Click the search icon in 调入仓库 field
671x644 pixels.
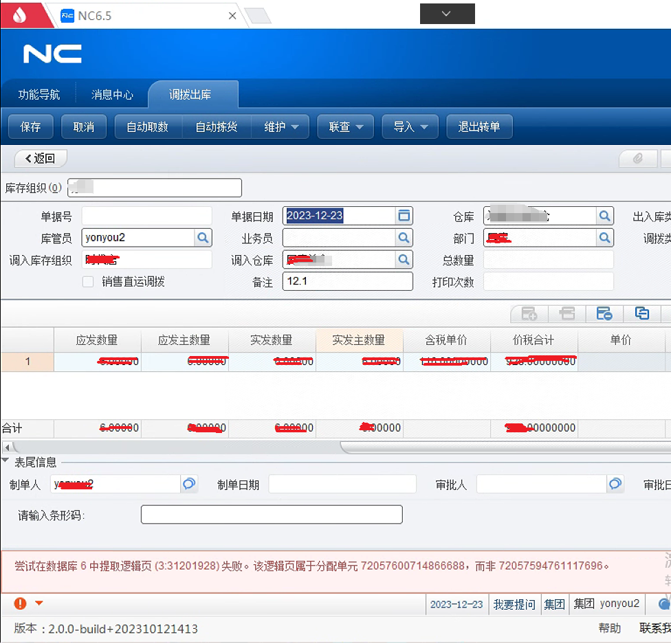[404, 259]
